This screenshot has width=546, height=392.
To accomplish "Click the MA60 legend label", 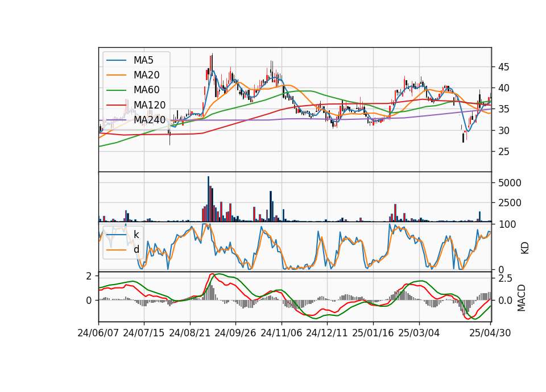I will tap(147, 90).
